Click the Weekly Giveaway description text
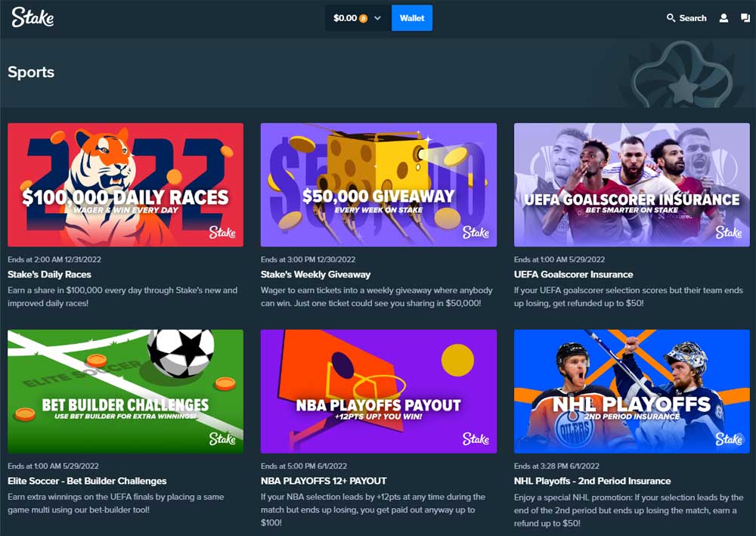 coord(376,297)
